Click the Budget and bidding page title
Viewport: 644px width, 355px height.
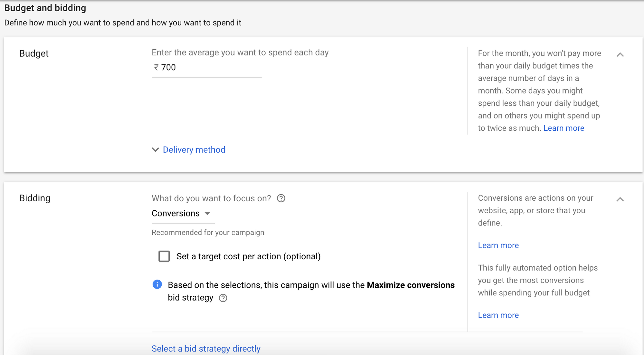[45, 8]
